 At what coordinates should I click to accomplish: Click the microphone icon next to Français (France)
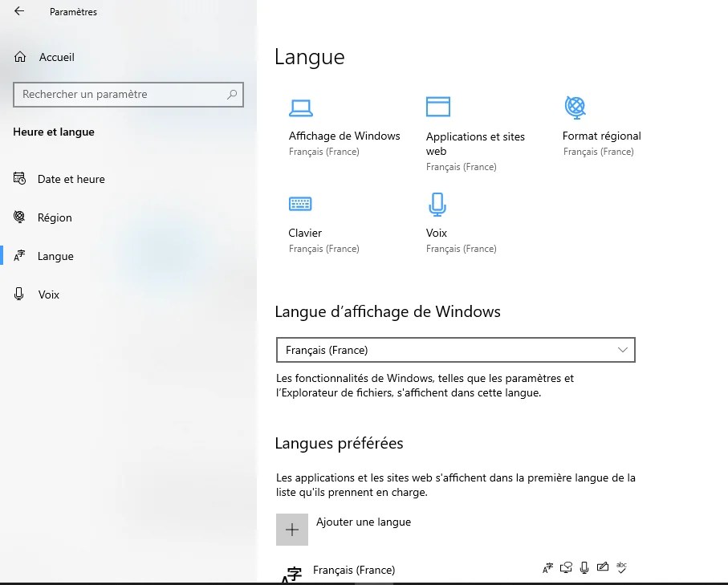click(x=584, y=567)
